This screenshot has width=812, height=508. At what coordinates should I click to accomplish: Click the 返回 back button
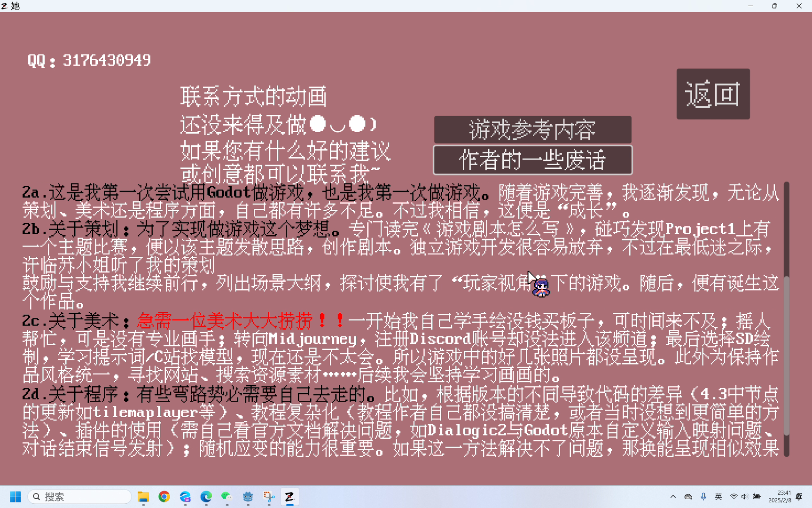click(713, 94)
